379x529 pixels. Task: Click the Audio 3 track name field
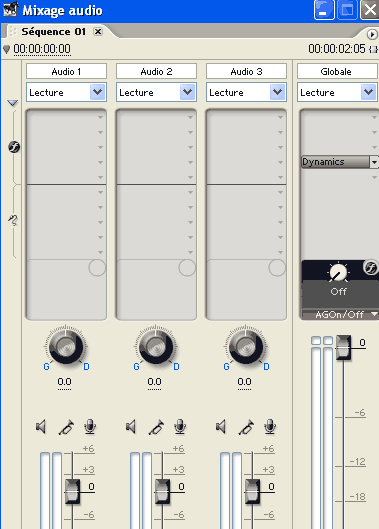246,71
